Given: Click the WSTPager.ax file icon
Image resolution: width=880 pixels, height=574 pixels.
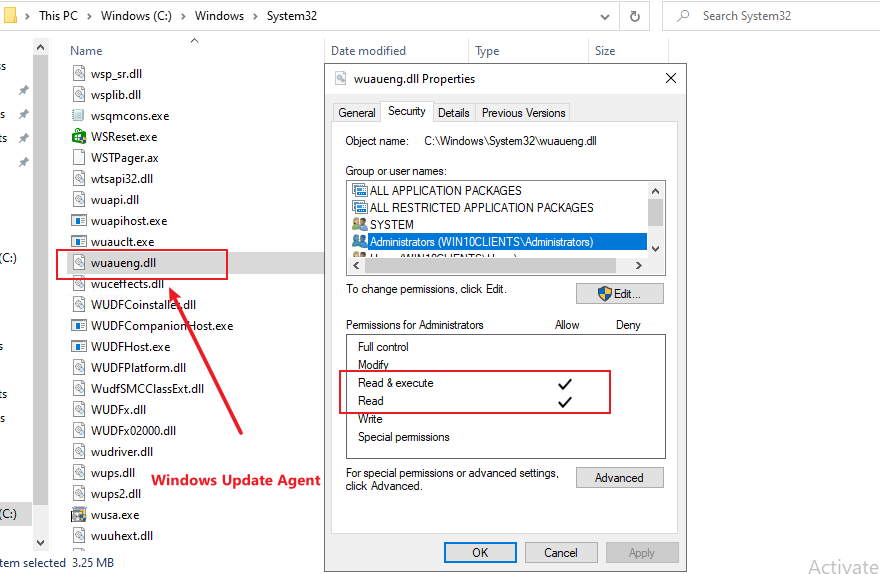Looking at the screenshot, I should [x=79, y=158].
